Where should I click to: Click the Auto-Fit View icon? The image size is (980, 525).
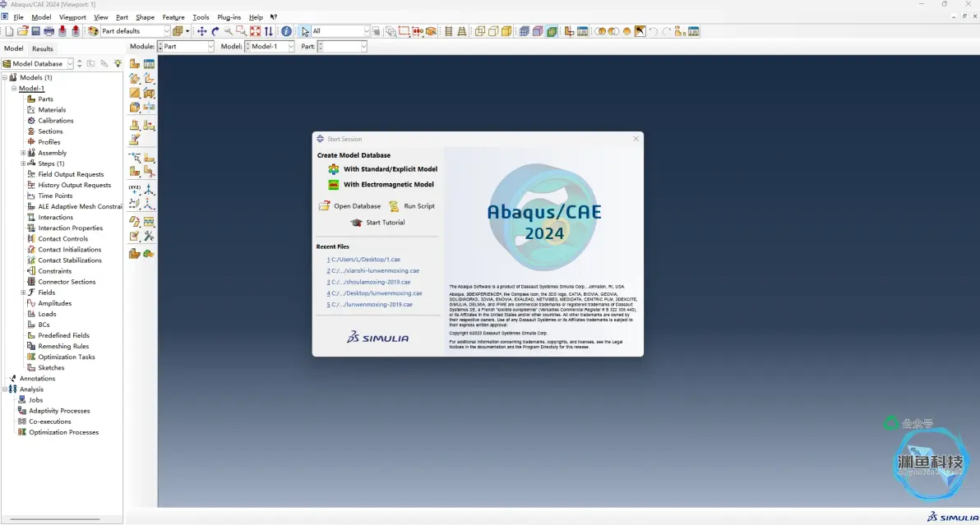click(255, 31)
